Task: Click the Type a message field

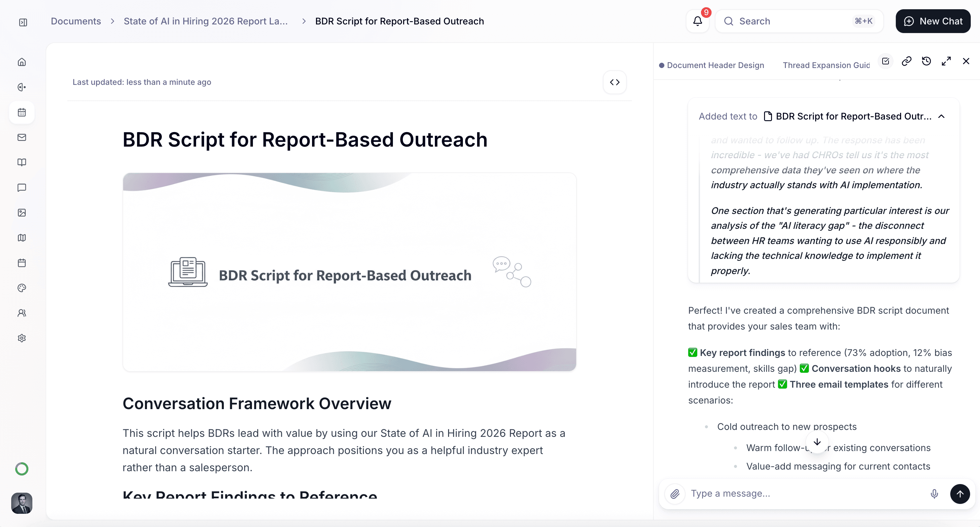Action: coord(803,494)
